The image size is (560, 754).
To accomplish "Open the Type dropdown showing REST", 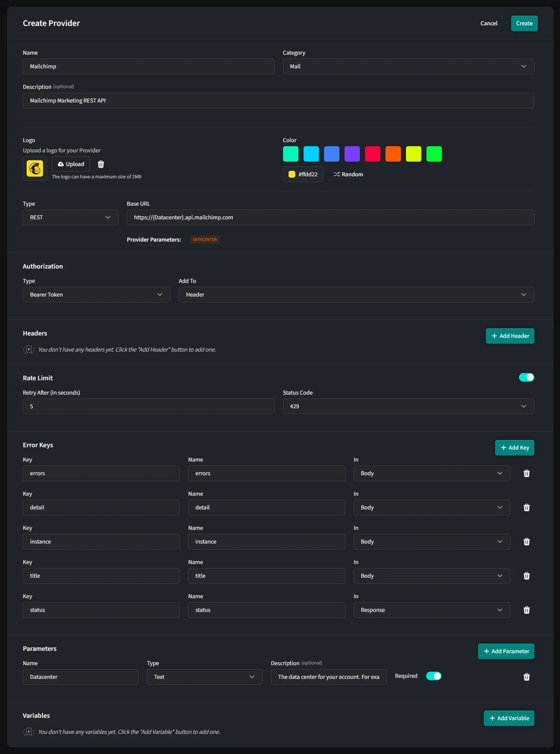I will [70, 217].
